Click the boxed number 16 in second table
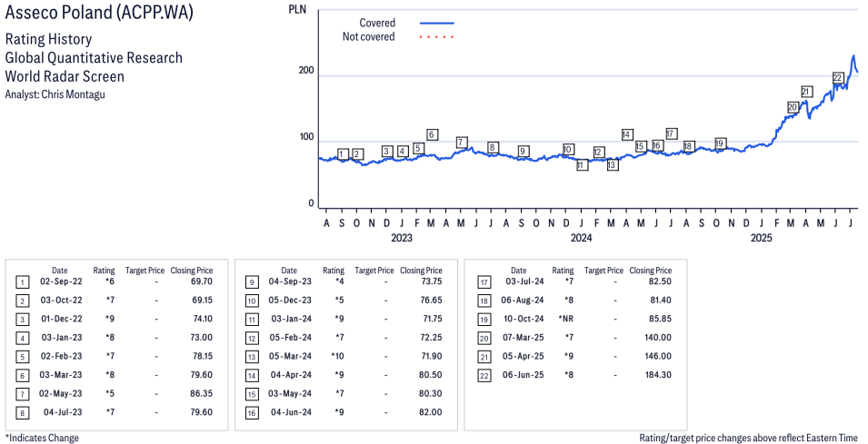 click(x=252, y=413)
